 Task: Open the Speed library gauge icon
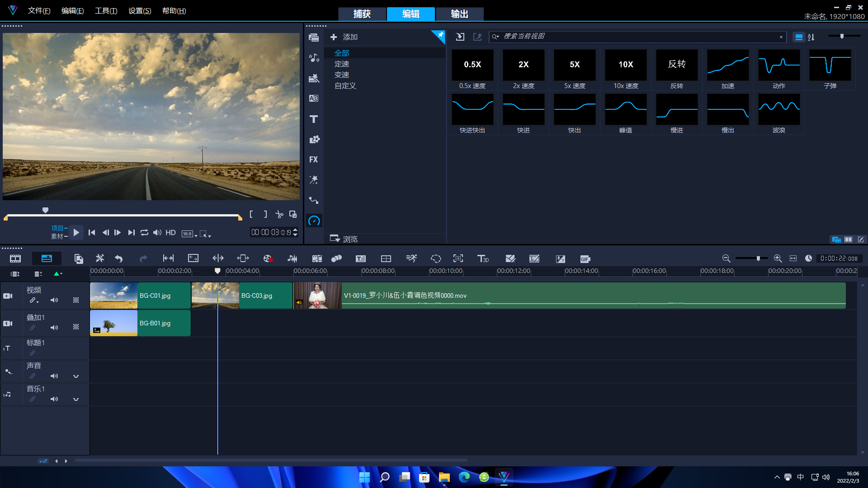coord(314,221)
